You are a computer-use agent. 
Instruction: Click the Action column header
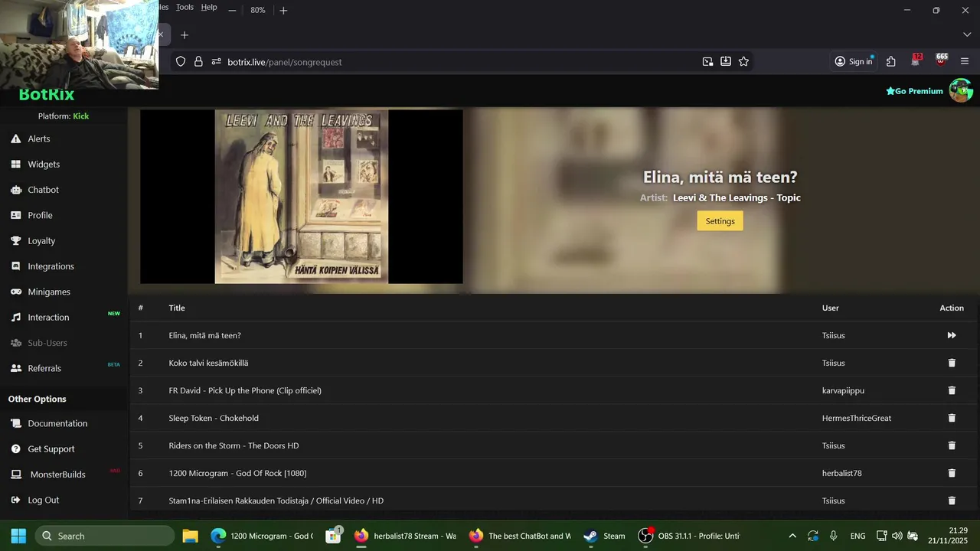click(x=952, y=308)
